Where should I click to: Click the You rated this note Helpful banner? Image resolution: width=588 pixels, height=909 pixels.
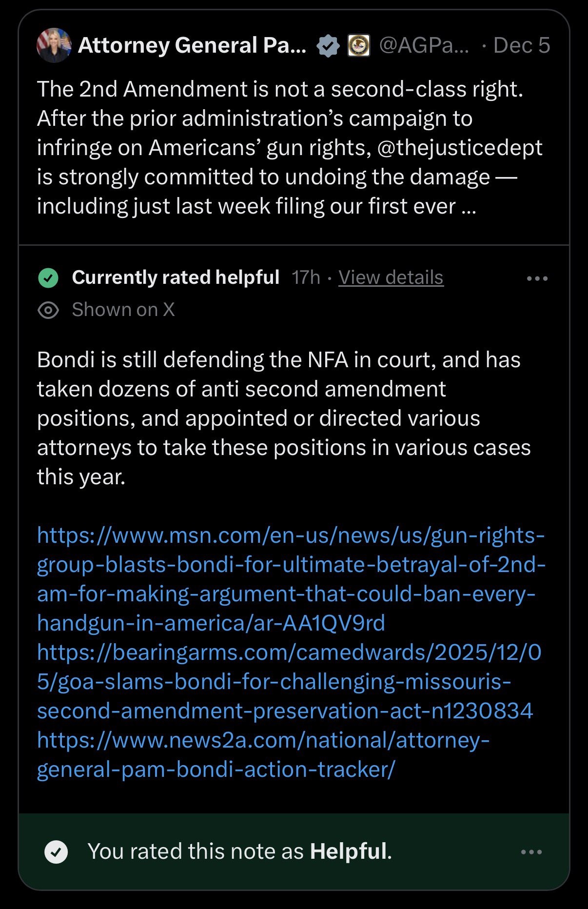pyautogui.click(x=240, y=851)
